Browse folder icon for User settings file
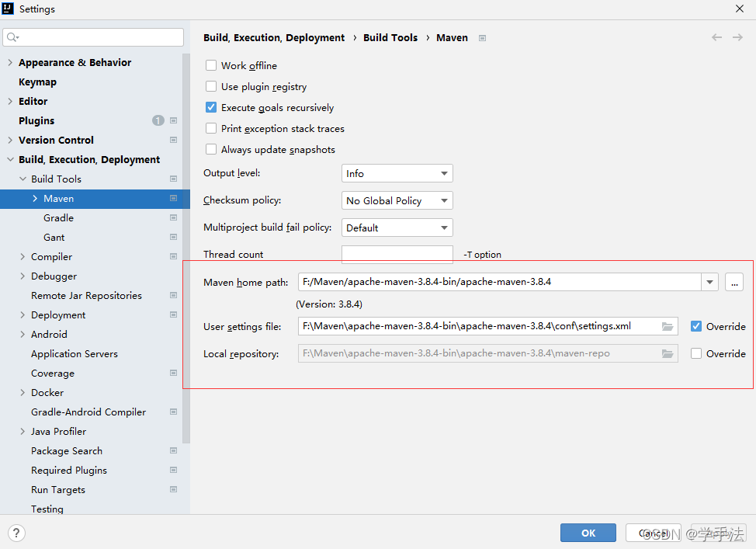This screenshot has width=756, height=549. click(x=668, y=327)
